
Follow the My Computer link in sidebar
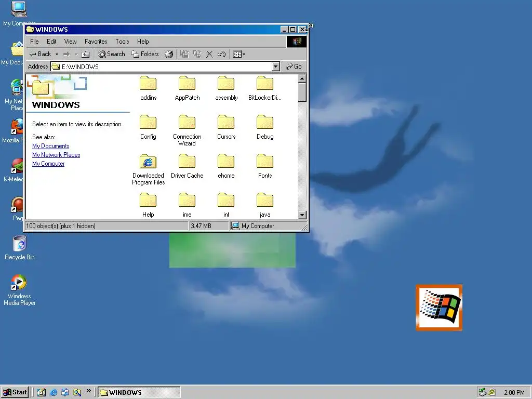click(48, 164)
